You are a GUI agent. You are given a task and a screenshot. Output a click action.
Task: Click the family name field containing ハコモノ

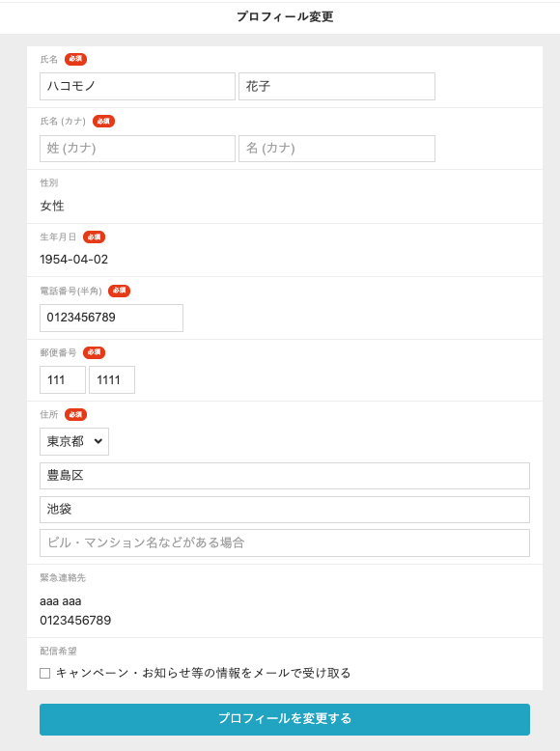pos(137,86)
